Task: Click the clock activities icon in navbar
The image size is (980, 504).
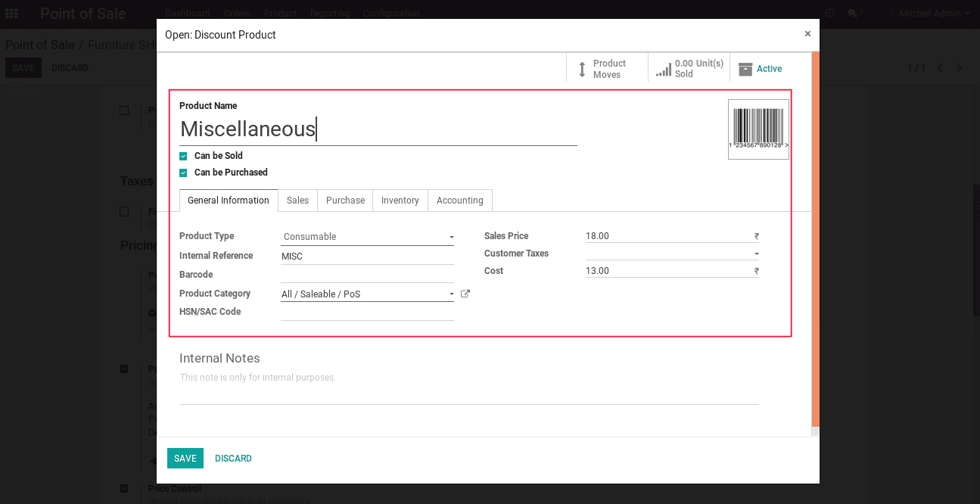Action: [x=830, y=13]
